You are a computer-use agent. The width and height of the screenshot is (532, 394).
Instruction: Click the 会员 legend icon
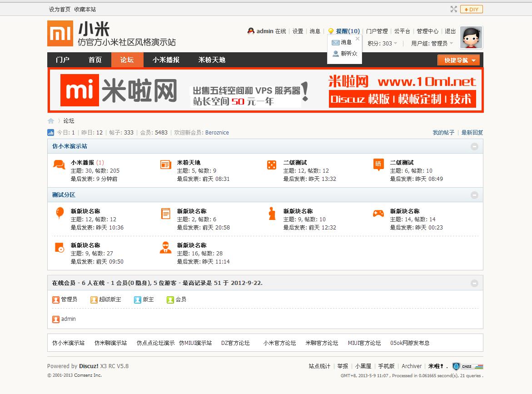tap(170, 299)
